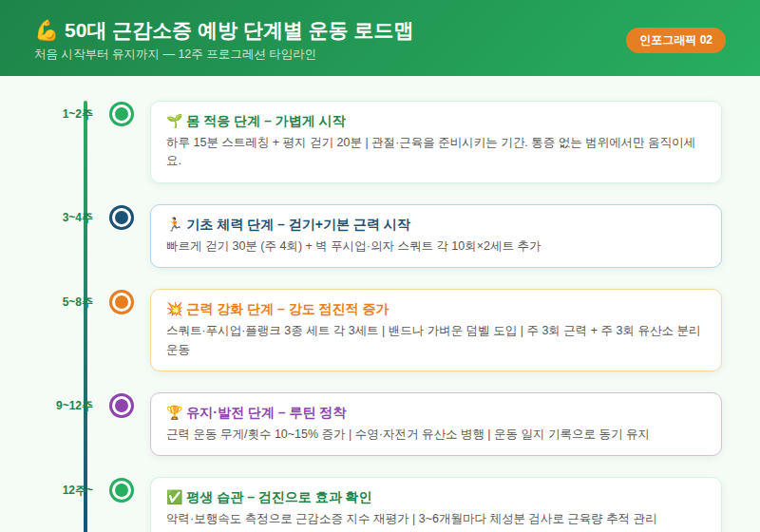Image resolution: width=760 pixels, height=532 pixels.
Task: Click the text 근력 운동 무게/횟수 10~15% 증가
Action: point(256,434)
